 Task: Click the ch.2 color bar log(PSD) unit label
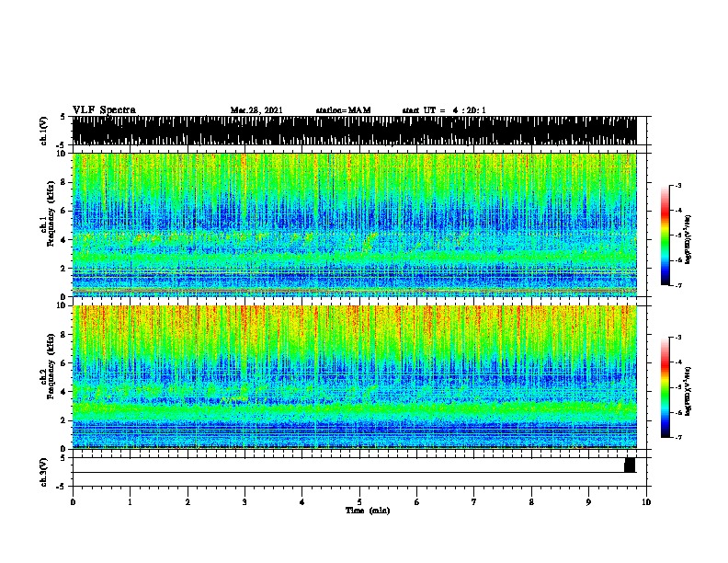689,391
